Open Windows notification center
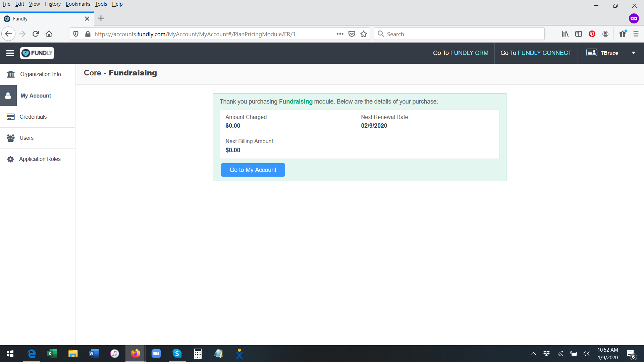The height and width of the screenshot is (362, 644). 631,354
